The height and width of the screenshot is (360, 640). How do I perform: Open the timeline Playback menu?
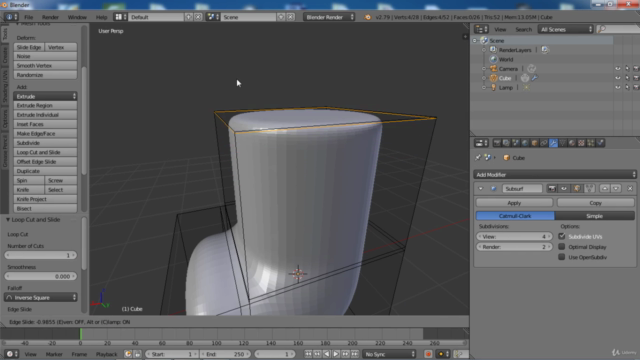coord(106,354)
